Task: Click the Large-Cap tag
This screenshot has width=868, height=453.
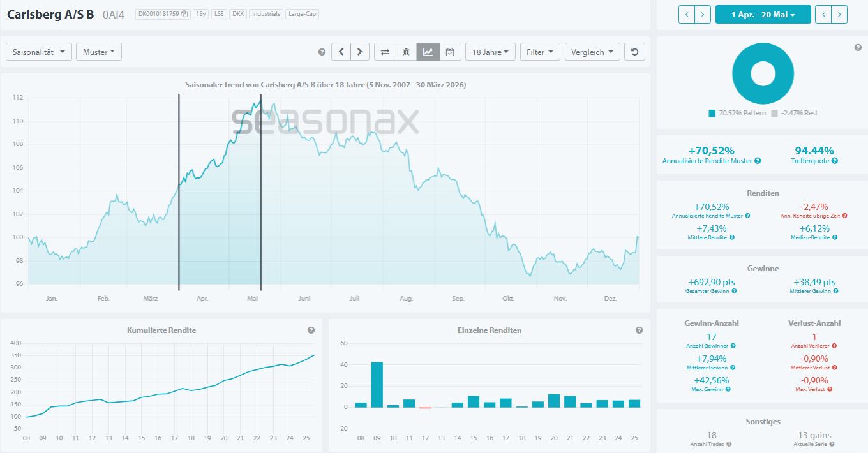Action: [x=301, y=14]
